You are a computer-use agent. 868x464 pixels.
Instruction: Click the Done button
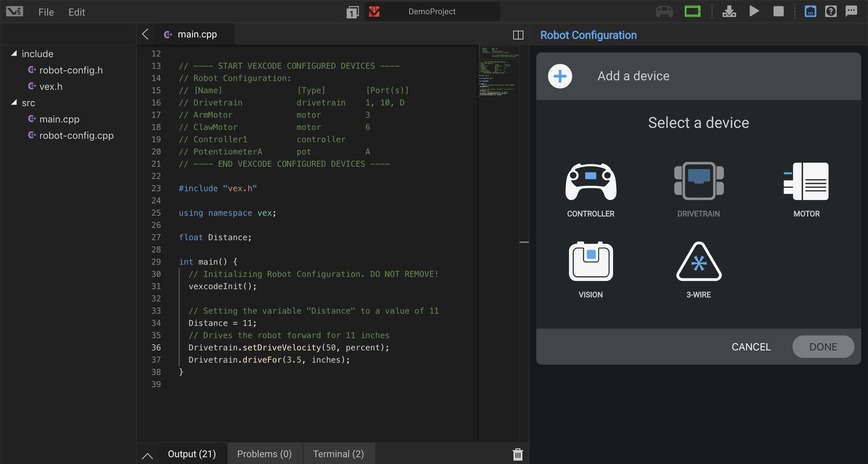(x=823, y=347)
